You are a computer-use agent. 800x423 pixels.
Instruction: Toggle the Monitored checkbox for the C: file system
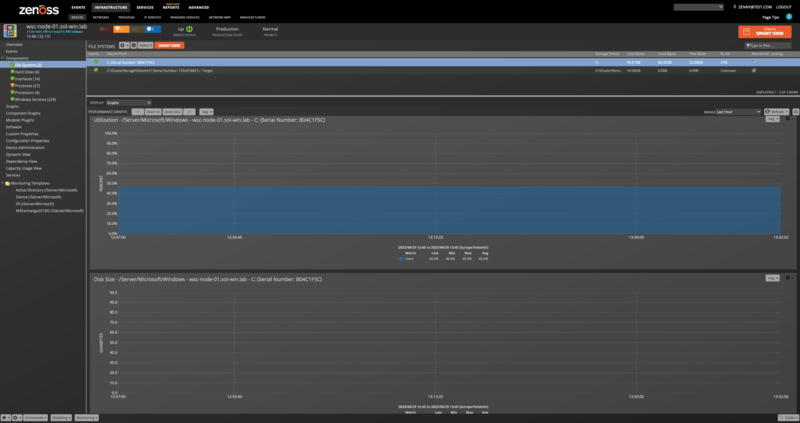pos(754,62)
